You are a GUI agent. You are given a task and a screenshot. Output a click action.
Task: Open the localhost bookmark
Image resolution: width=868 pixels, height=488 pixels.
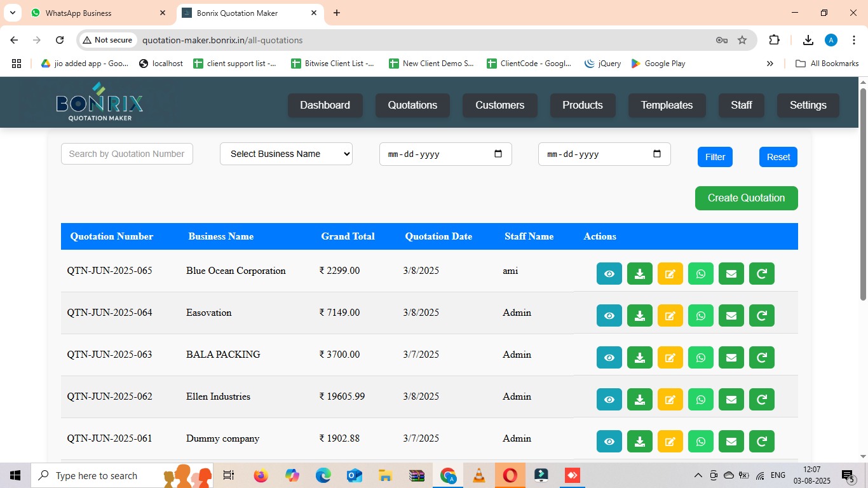pos(161,64)
